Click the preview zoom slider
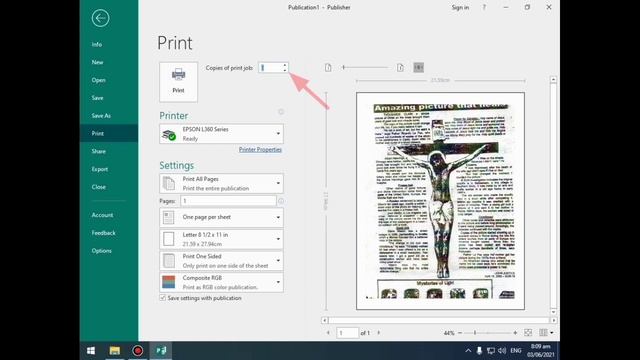This screenshot has height=360, width=640. coord(488,333)
